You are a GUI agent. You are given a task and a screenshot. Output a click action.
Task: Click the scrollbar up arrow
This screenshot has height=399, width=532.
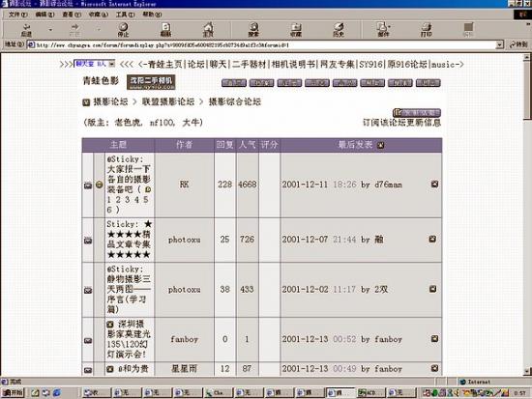(x=526, y=57)
